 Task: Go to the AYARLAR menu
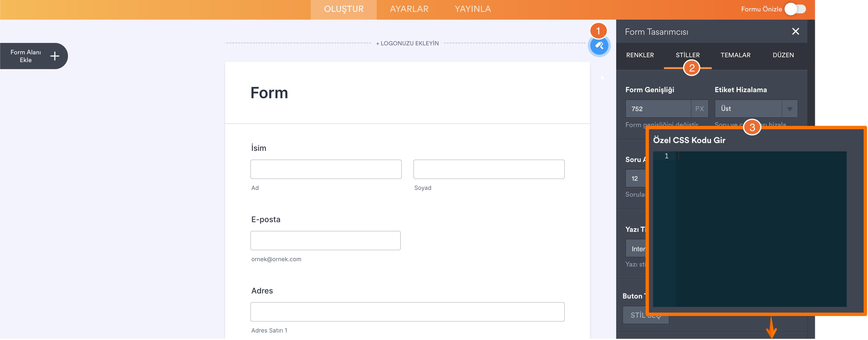[x=409, y=9]
